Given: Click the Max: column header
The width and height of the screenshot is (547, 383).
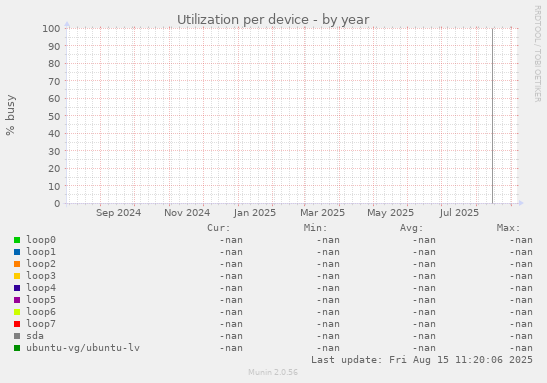Looking at the screenshot, I should tap(508, 228).
